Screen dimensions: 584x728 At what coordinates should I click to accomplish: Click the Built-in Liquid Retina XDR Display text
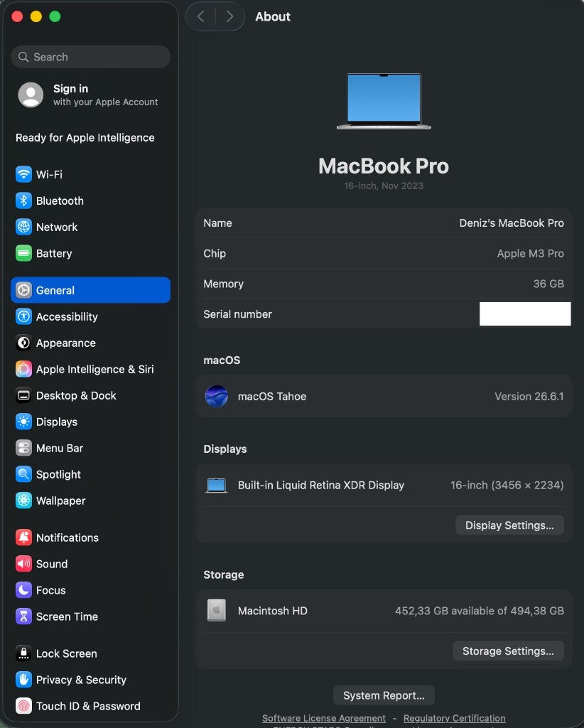click(321, 486)
